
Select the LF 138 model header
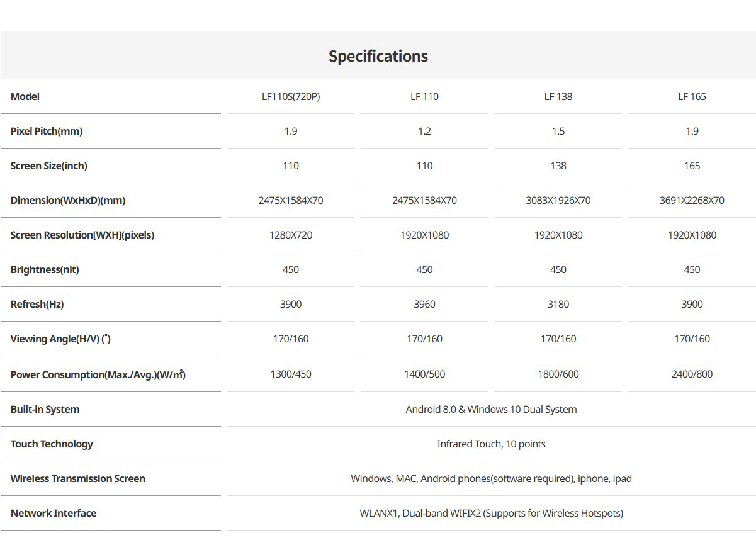[x=558, y=96]
